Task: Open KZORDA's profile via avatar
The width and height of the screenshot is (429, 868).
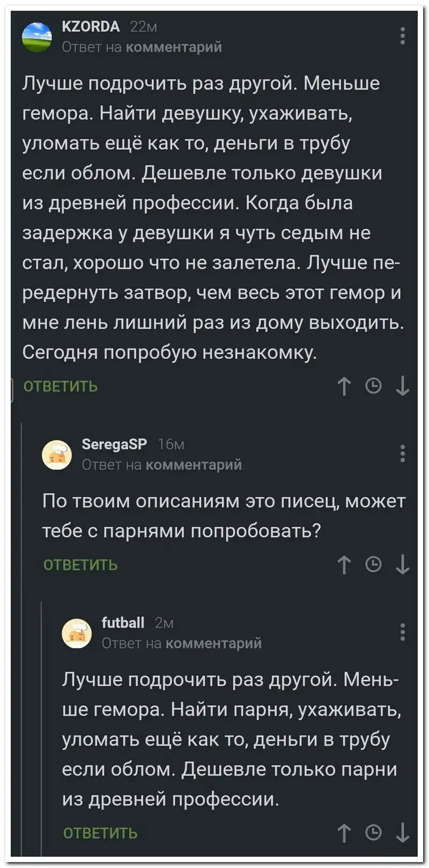Action: [x=37, y=37]
